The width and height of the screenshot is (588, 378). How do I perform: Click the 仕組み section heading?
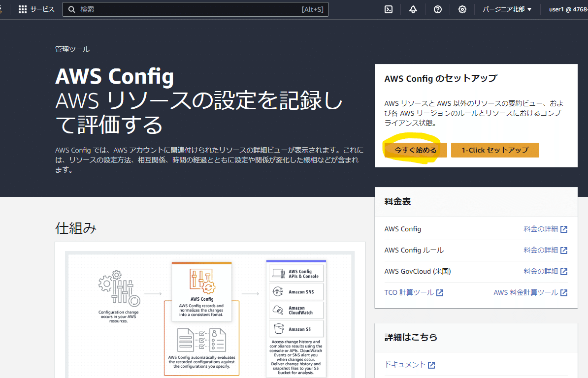[76, 228]
